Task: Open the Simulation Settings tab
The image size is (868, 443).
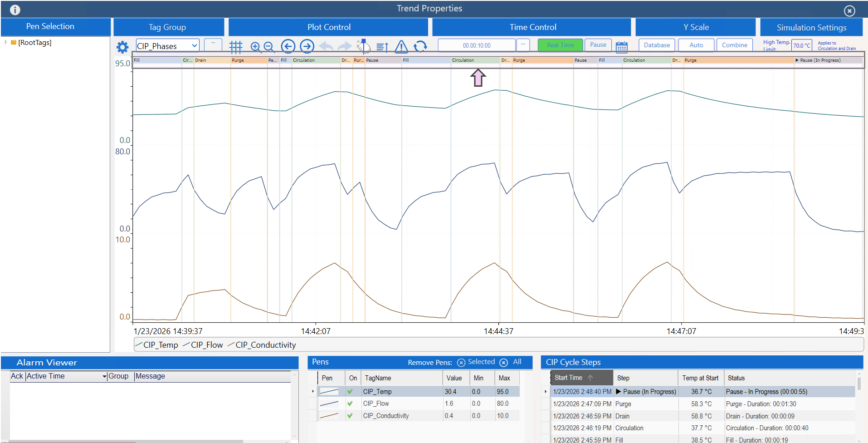Action: point(811,27)
